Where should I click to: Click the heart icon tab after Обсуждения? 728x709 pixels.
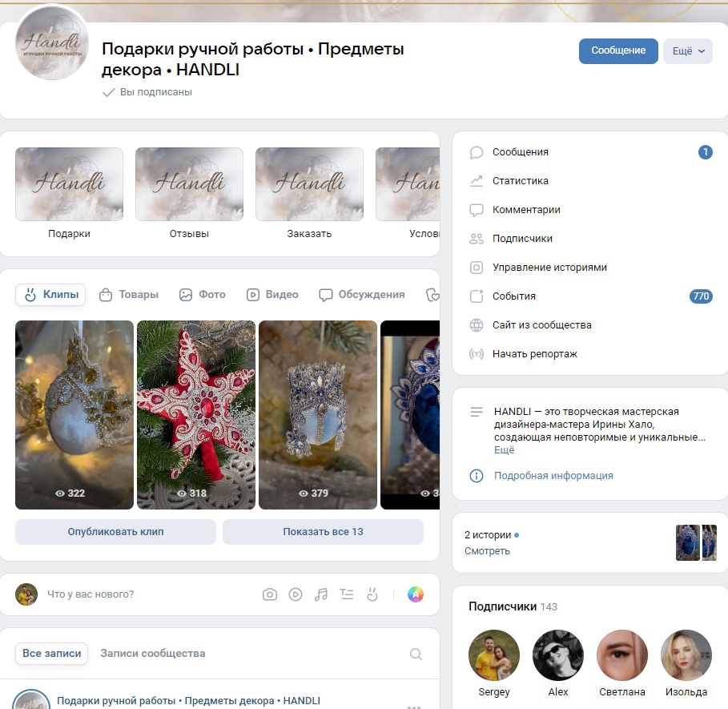tap(432, 294)
